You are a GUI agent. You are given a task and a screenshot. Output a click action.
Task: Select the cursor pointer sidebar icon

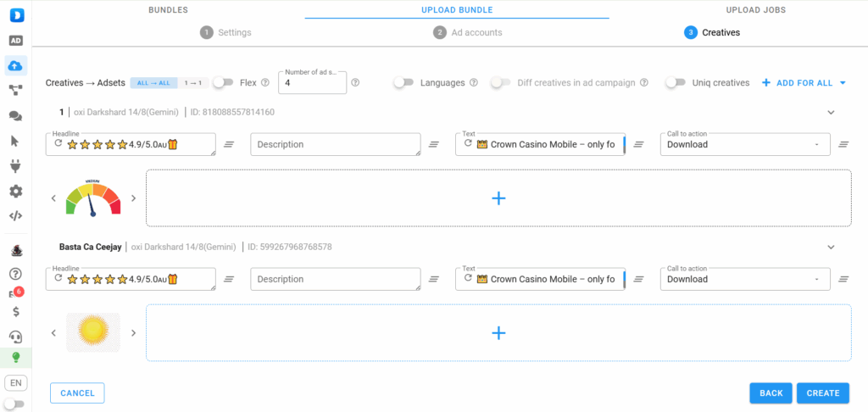(x=15, y=142)
